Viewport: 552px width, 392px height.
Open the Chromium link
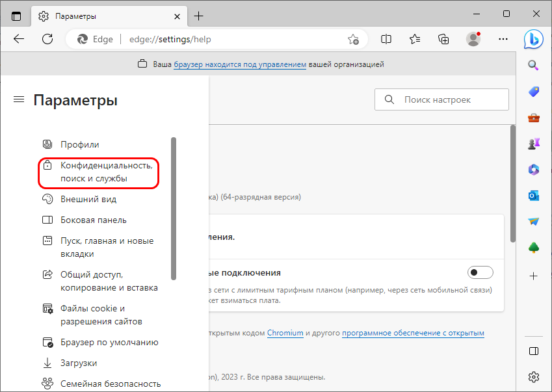click(285, 333)
